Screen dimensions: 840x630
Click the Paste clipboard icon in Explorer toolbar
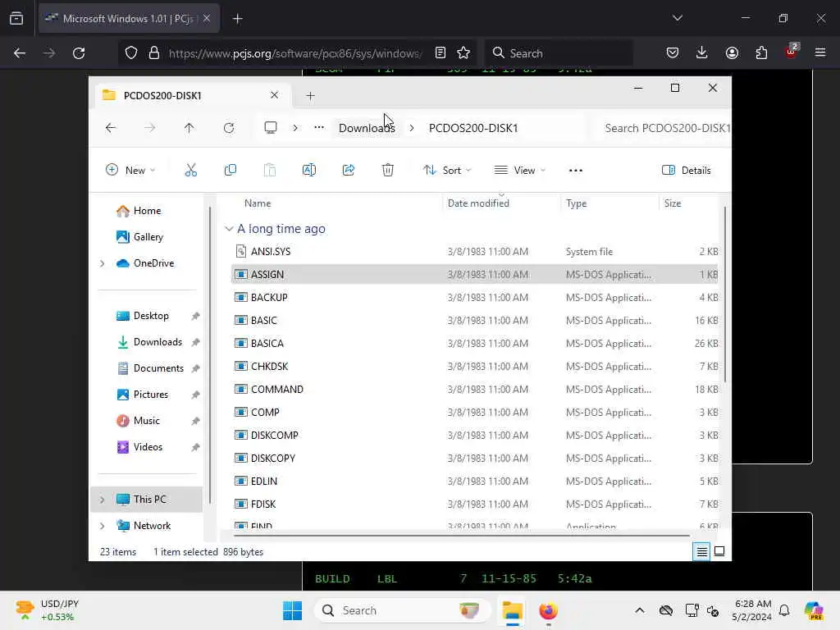[x=269, y=171]
